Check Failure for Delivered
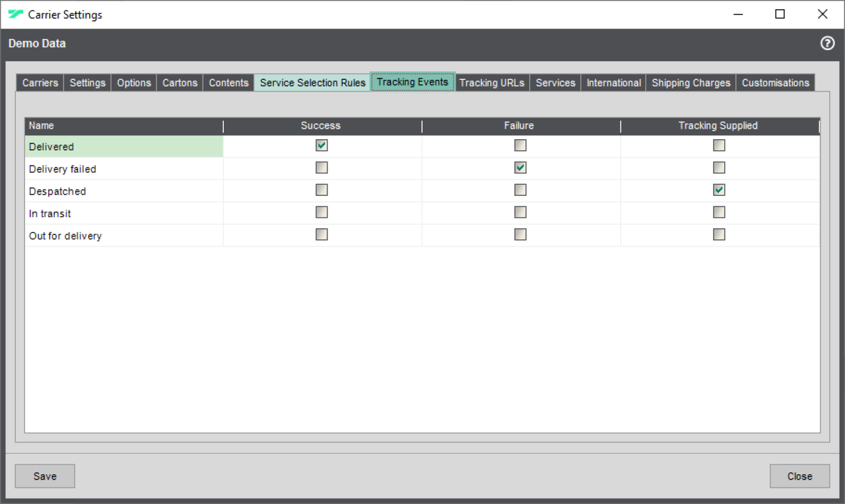This screenshot has height=504, width=845. [x=520, y=146]
